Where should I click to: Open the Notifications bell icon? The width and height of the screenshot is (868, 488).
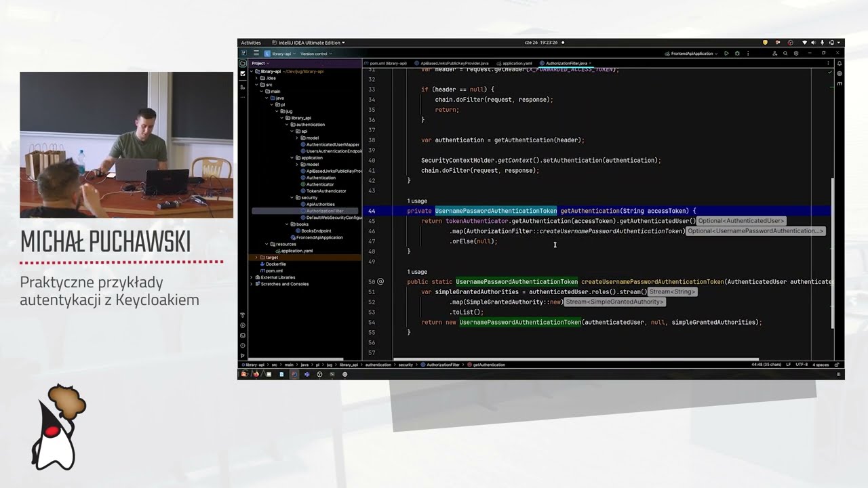[x=840, y=63]
